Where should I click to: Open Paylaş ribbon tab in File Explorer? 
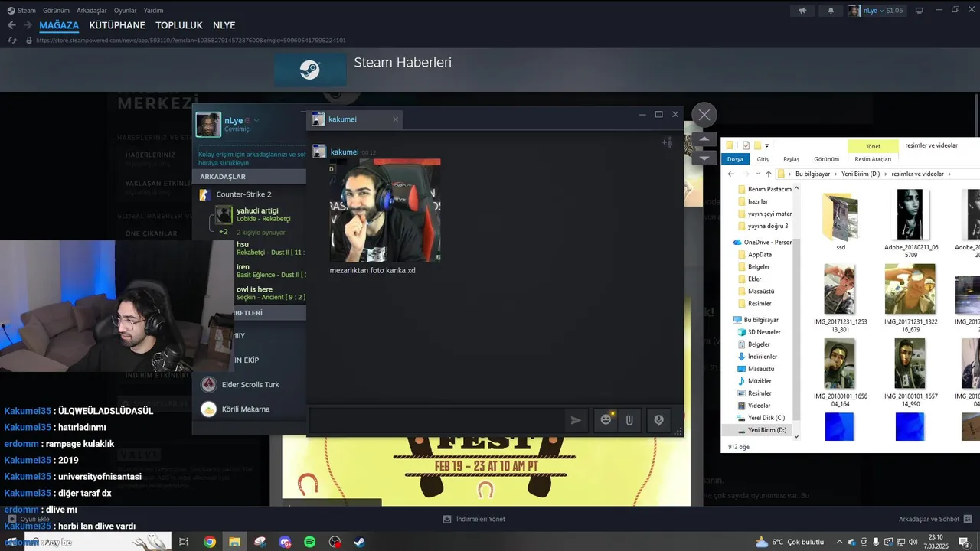click(x=791, y=159)
